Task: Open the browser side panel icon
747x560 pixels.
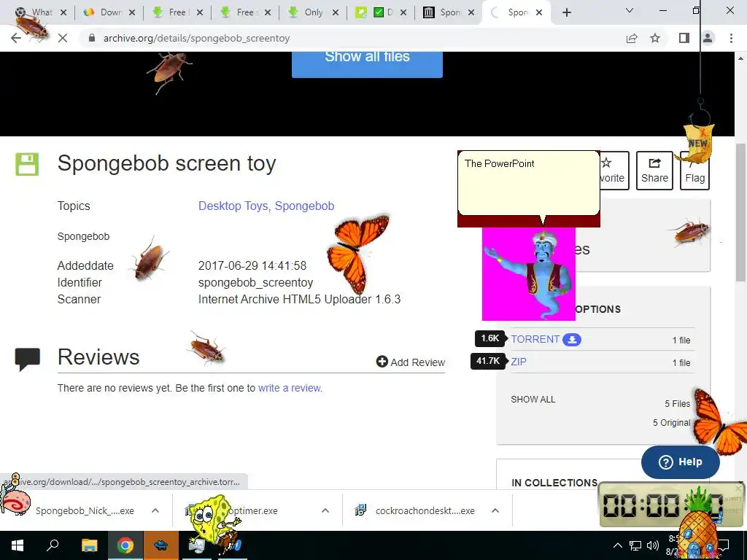Action: click(x=684, y=38)
